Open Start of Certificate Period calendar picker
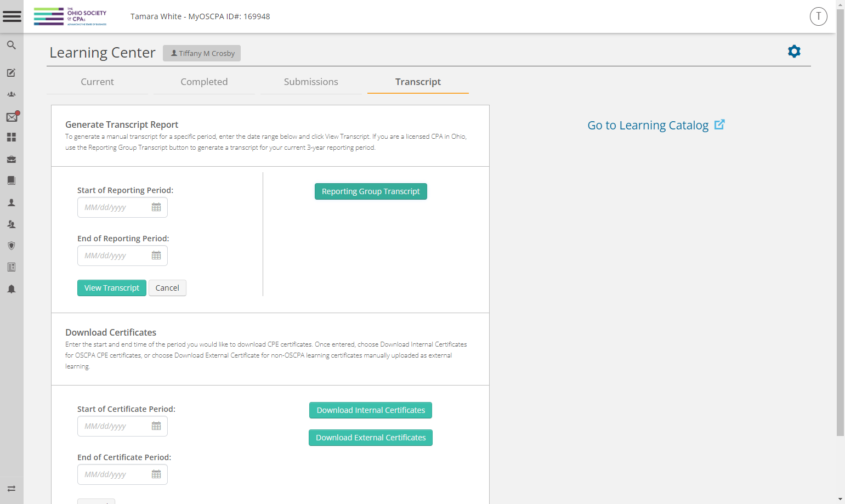 [x=156, y=426]
